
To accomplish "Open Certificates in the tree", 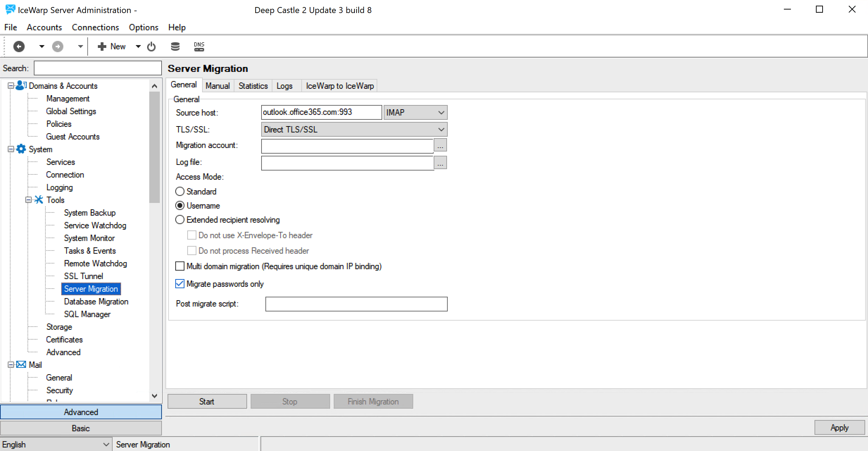I will coord(64,340).
